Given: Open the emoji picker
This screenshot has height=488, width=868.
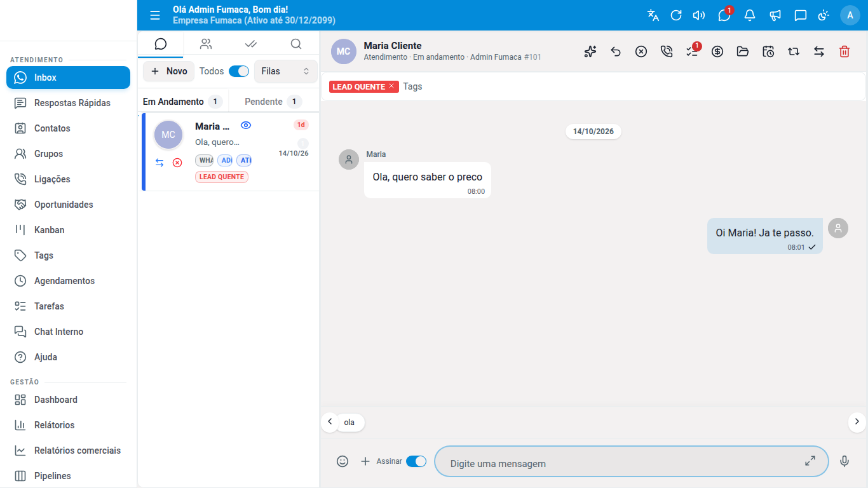Looking at the screenshot, I should 342,461.
